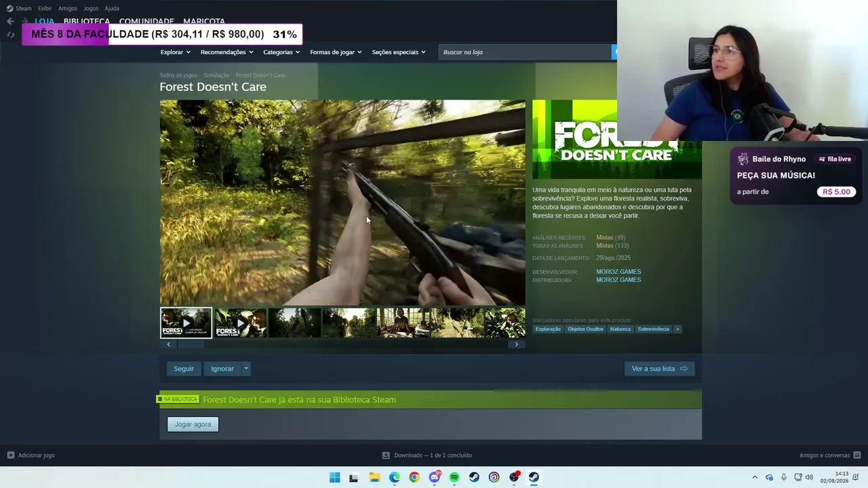The width and height of the screenshot is (868, 488).
Task: Expand the Explorar dropdown
Action: coord(175,52)
